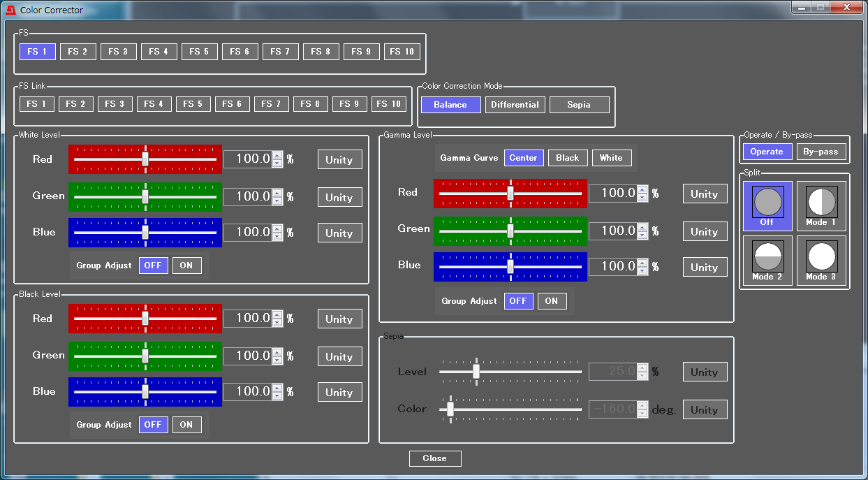
Task: Turn ON White Level Group Adjust
Action: tap(186, 266)
